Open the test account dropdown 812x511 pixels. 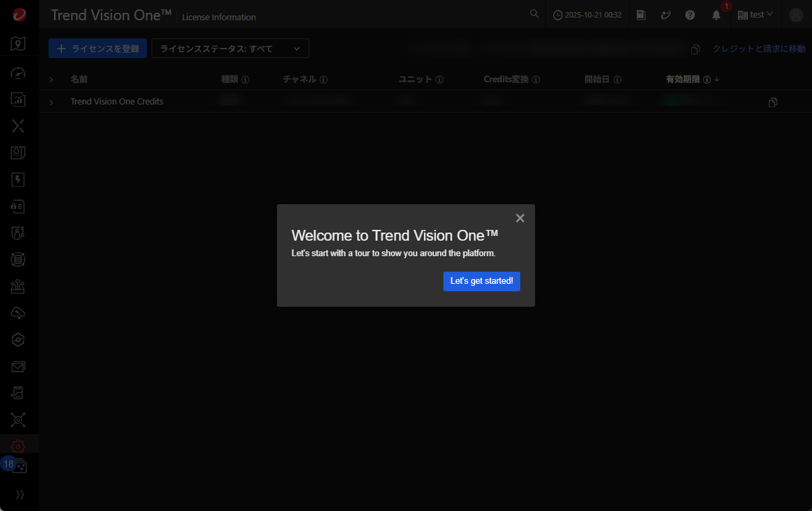(755, 15)
